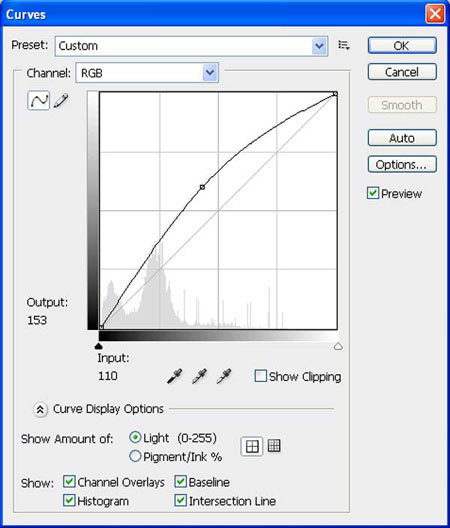Click the Output value 153
The image size is (450, 528).
[37, 320]
